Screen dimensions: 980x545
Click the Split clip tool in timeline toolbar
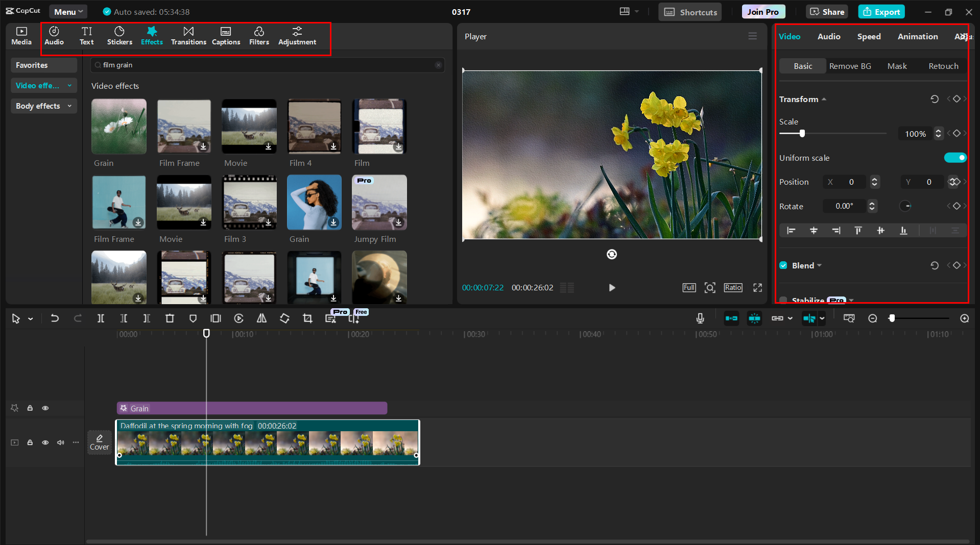(101, 318)
